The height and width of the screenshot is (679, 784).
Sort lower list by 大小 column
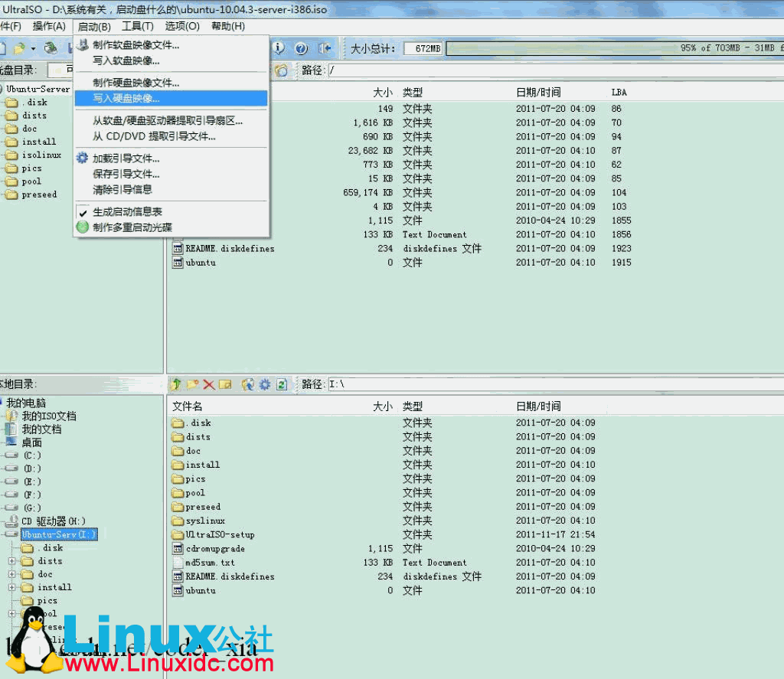coord(383,406)
